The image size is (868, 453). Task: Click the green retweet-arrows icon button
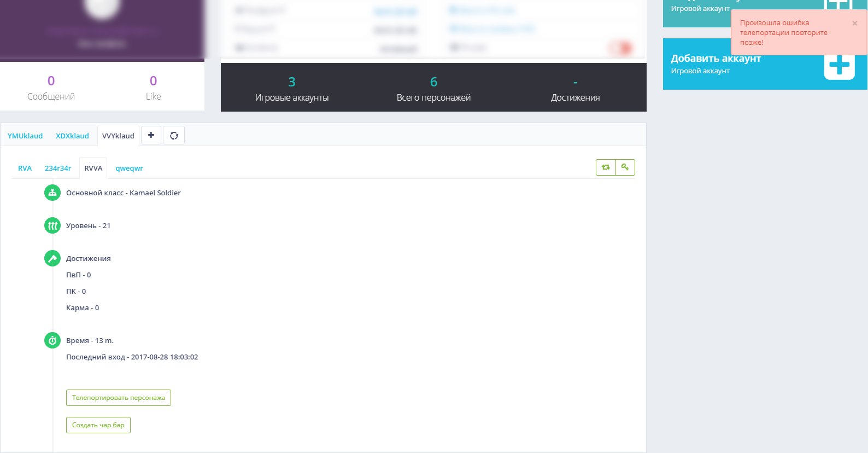606,167
